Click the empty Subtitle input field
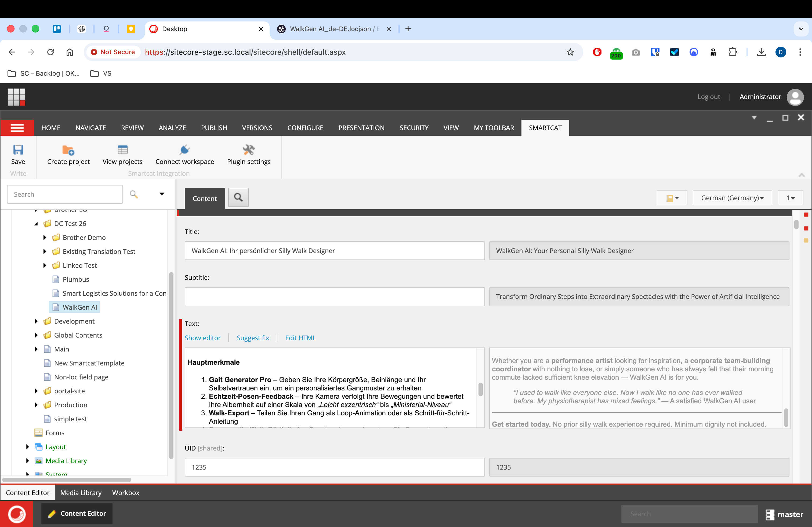Viewport: 812px width, 527px height. click(x=334, y=297)
